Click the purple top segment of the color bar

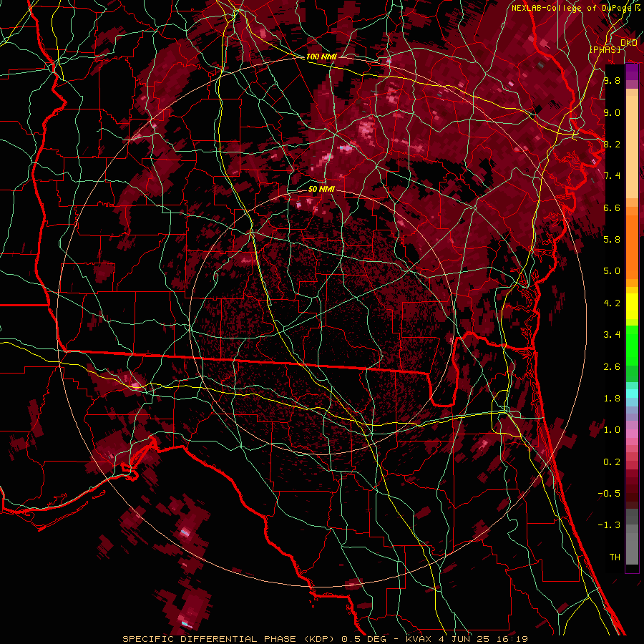[632, 72]
